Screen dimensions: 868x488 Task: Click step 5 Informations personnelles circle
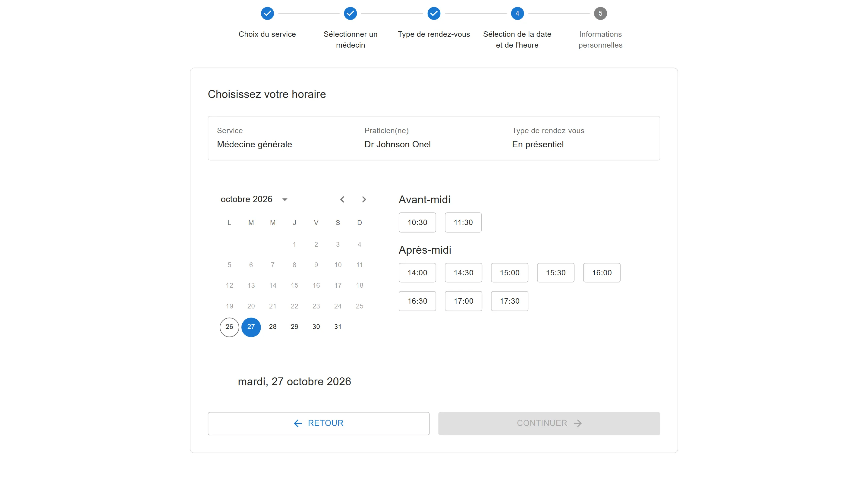click(x=600, y=14)
